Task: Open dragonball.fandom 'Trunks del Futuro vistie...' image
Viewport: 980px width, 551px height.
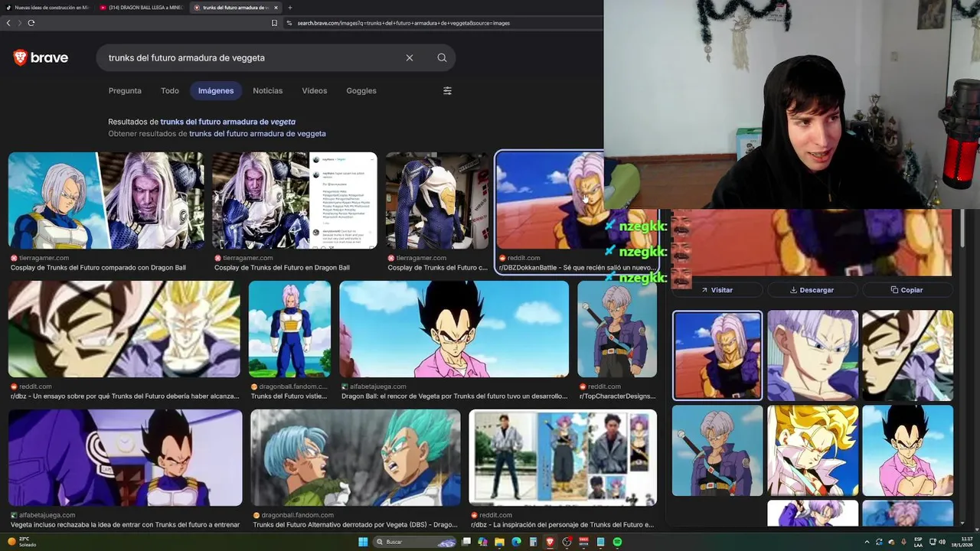Action: 289,329
